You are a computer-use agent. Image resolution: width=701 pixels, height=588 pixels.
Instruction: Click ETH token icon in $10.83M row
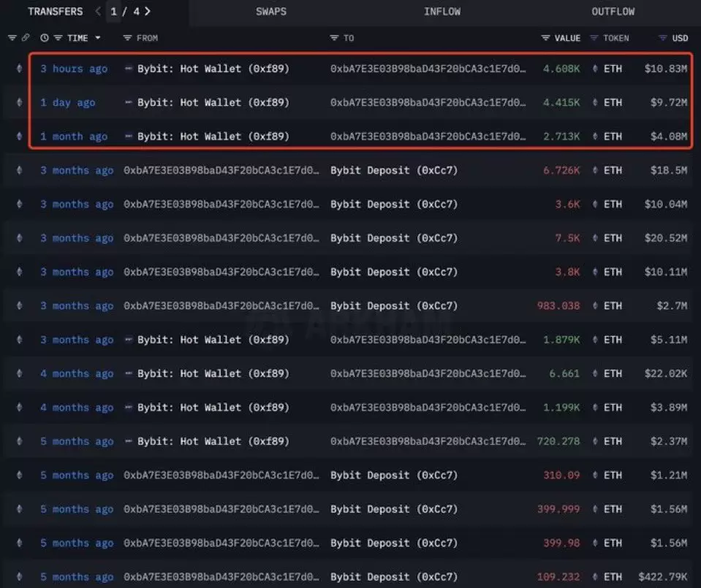click(x=595, y=69)
